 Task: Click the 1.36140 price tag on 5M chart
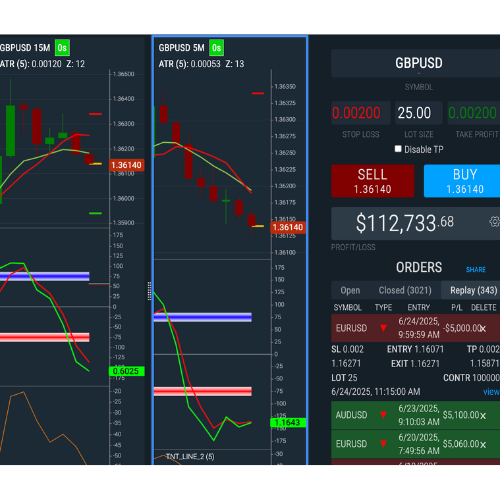(x=288, y=227)
